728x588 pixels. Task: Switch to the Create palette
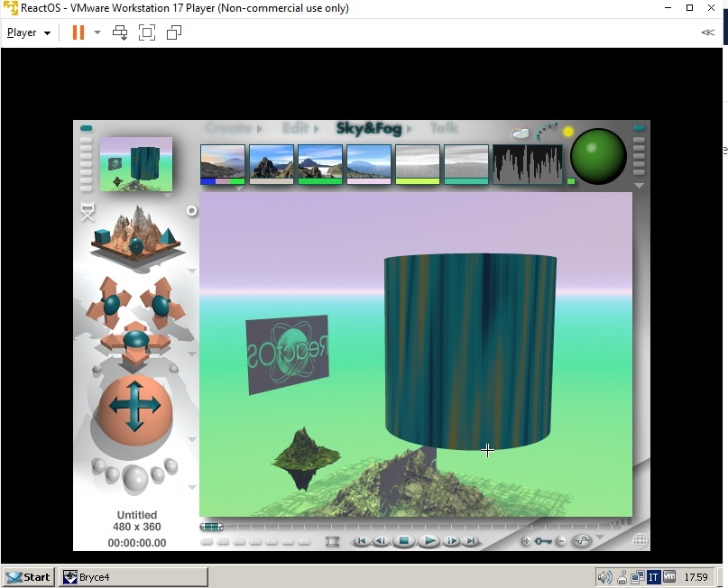pos(228,128)
